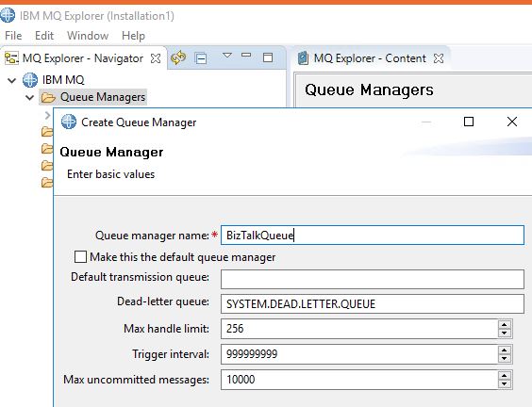
Task: Click the Collapse All icon in the Navigator toolbar
Action: (201, 58)
